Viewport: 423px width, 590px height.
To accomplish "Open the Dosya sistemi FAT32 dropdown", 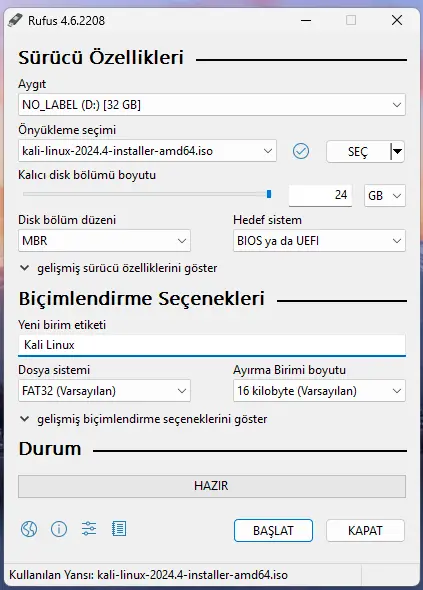I will pos(104,391).
